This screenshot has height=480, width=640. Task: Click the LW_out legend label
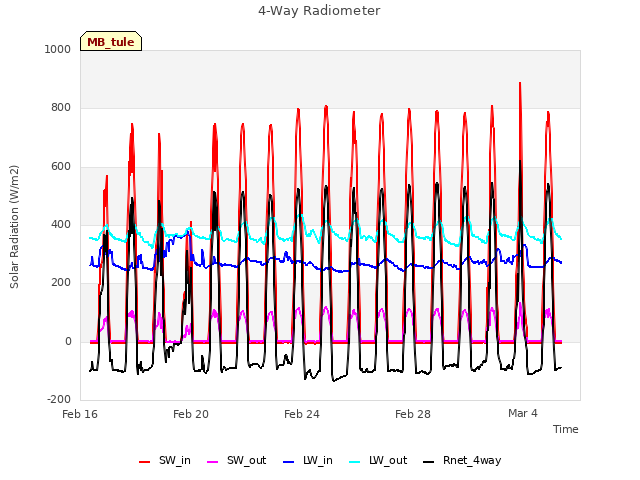[x=388, y=461]
